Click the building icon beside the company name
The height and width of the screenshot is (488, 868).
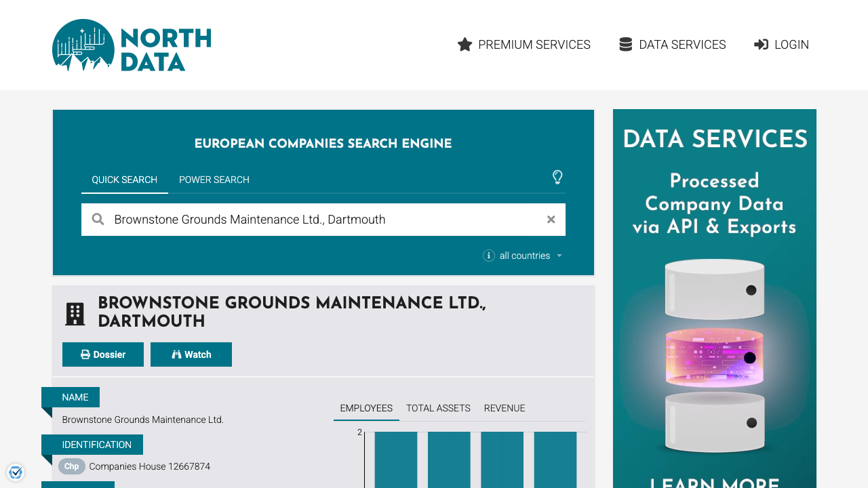(x=75, y=313)
